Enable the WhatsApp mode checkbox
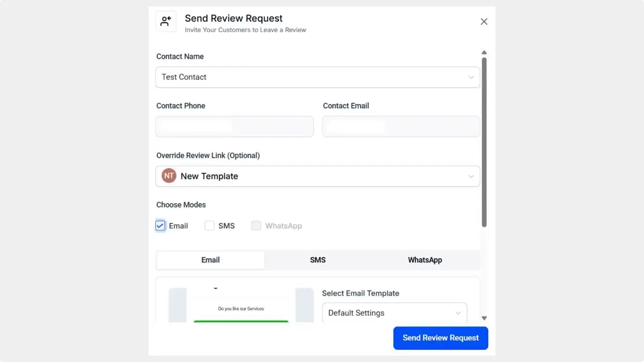Screen dimensions: 644x362 (x=256, y=225)
